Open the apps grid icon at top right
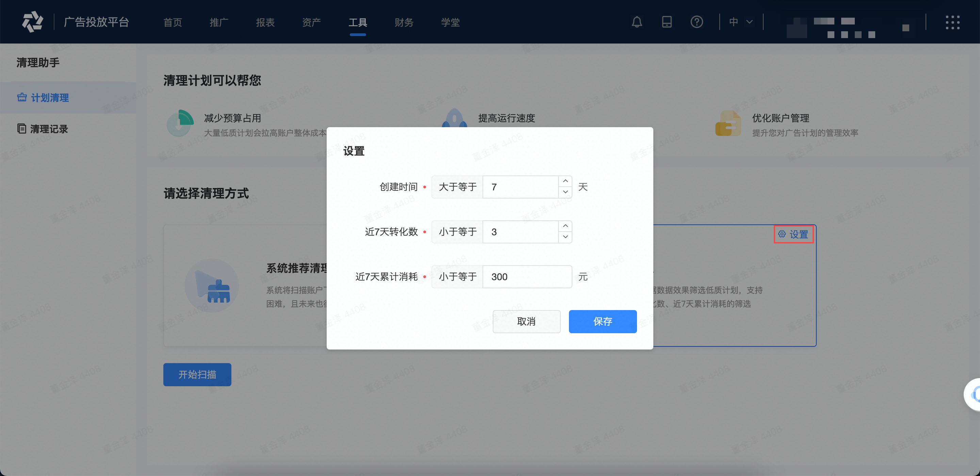This screenshot has height=476, width=980. point(953,22)
